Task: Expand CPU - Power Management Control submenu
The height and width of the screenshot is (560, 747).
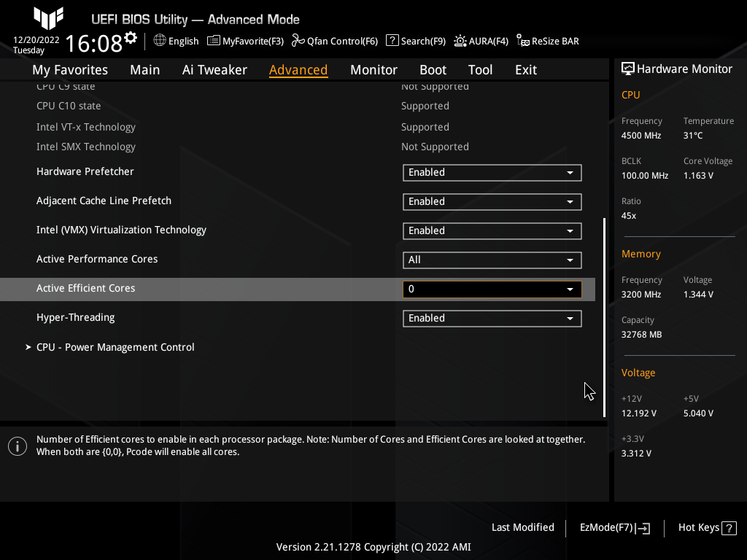Action: point(115,348)
